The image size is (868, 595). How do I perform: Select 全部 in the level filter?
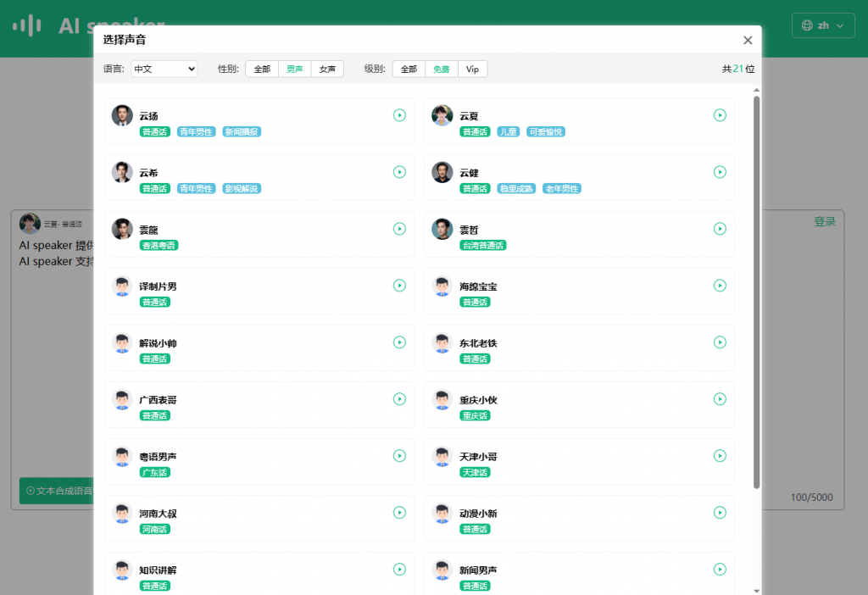pyautogui.click(x=409, y=70)
